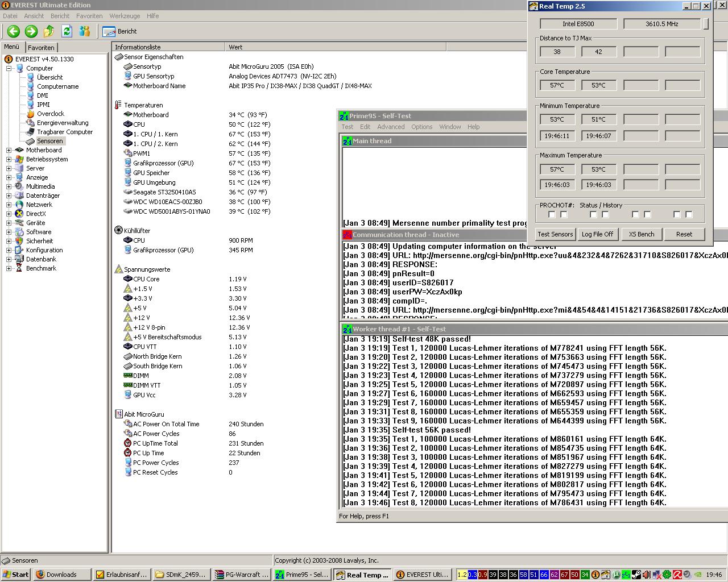Open Übersicht in the Computer tree
728x582 pixels.
[x=49, y=77]
